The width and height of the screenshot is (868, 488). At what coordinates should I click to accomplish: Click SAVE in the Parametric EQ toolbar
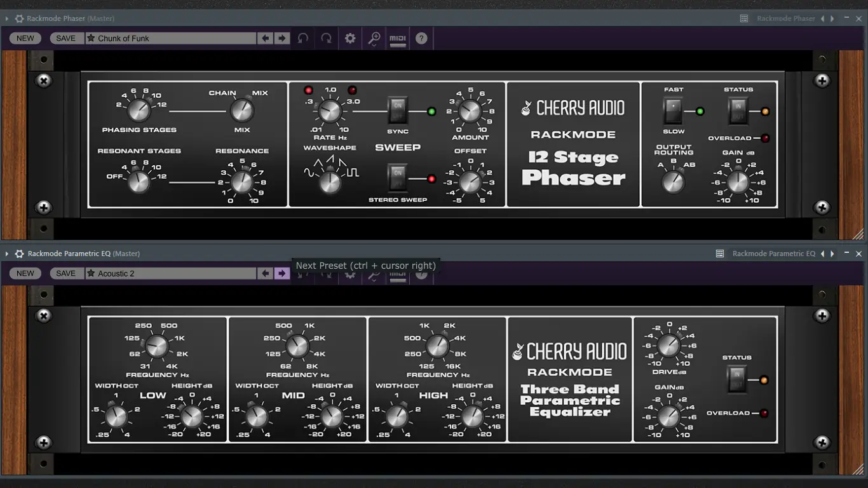[66, 273]
